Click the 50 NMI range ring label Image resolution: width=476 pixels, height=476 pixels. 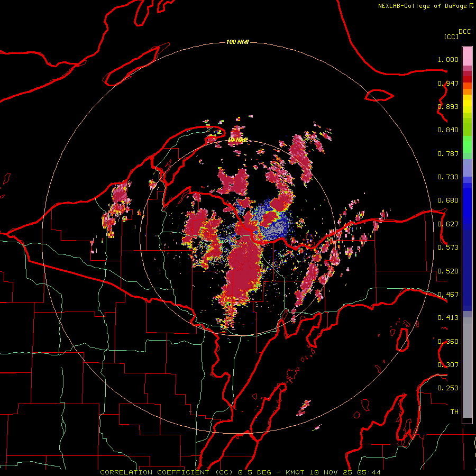pos(237,140)
